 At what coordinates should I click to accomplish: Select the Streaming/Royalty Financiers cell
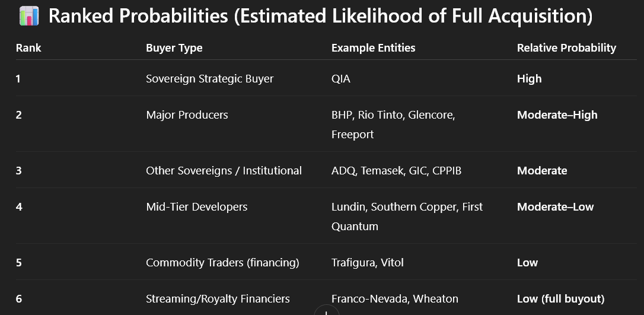pyautogui.click(x=218, y=299)
